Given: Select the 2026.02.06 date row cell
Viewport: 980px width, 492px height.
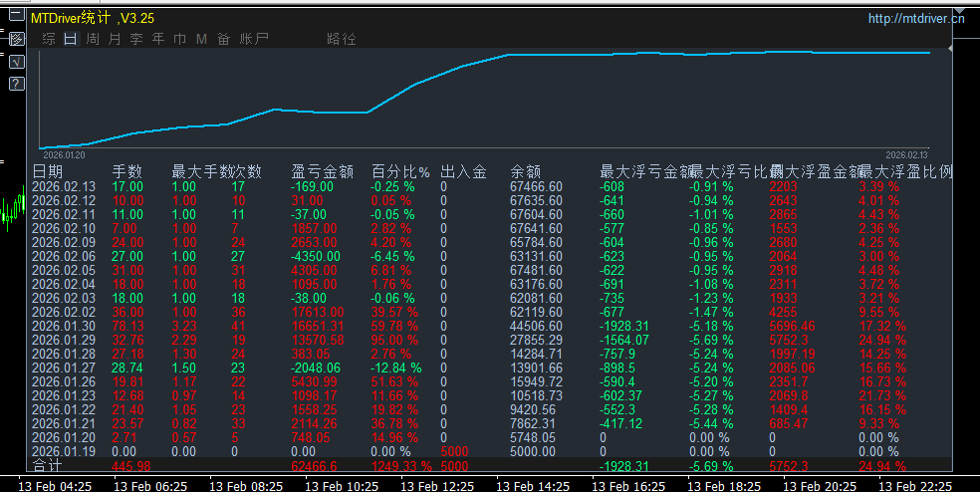Looking at the screenshot, I should click(64, 256).
